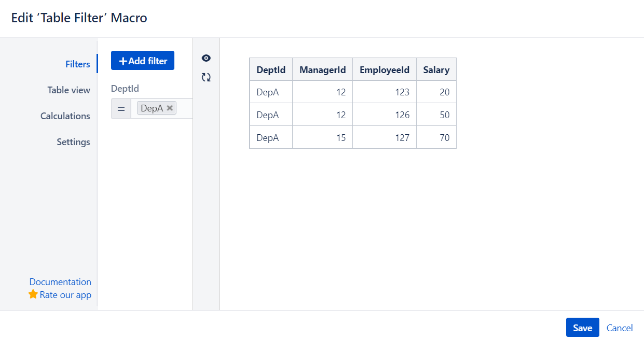Click the refresh table icon

(206, 77)
